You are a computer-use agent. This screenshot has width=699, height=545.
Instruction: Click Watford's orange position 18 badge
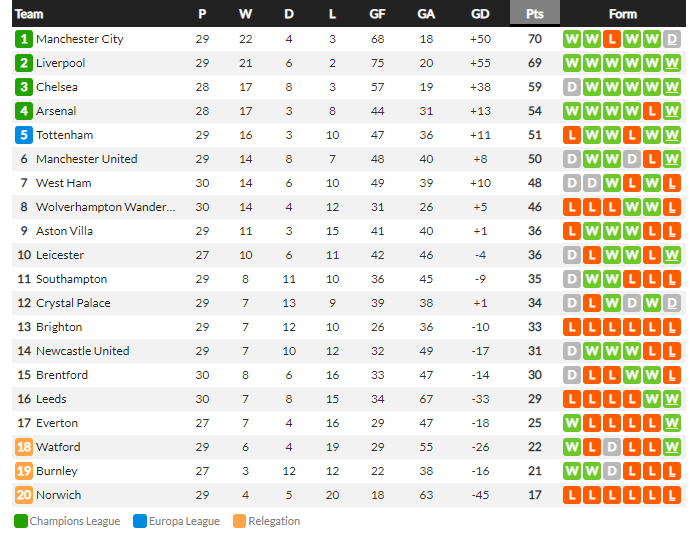24,447
